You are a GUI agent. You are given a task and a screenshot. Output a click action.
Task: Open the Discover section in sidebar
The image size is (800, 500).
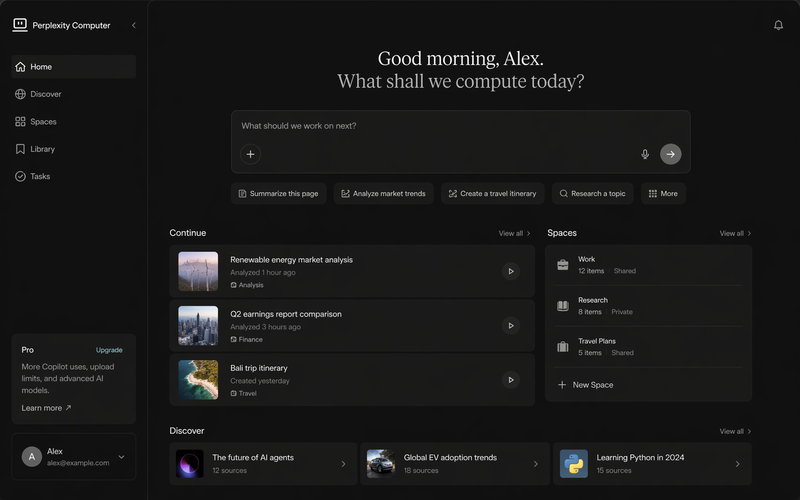click(45, 94)
